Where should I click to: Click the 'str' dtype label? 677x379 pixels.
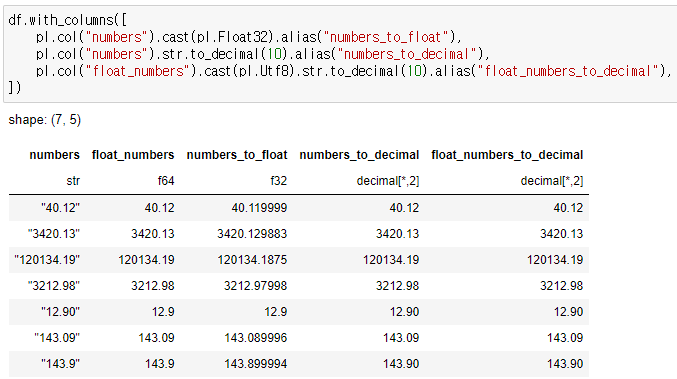[73, 181]
